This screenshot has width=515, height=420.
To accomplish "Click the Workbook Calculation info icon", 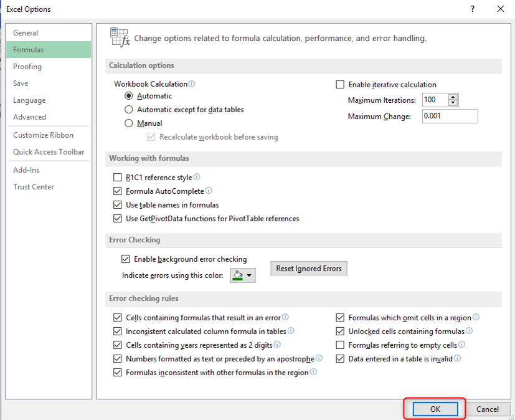I will pos(192,84).
